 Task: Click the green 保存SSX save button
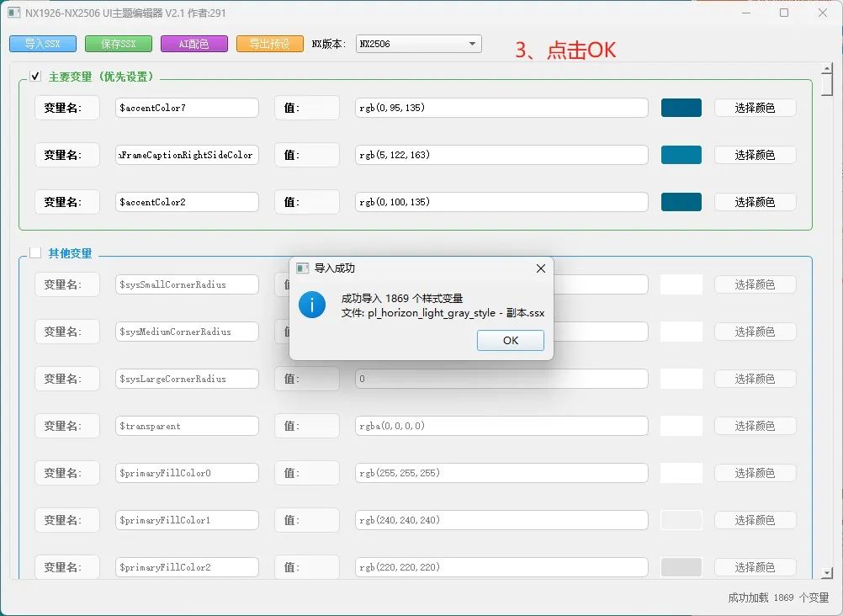119,44
